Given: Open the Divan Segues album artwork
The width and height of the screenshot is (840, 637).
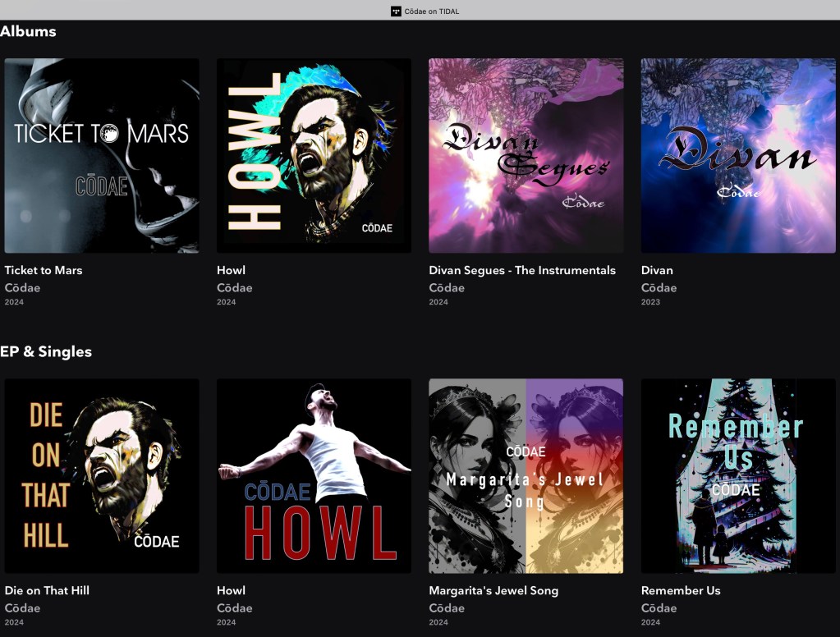Looking at the screenshot, I should (x=526, y=155).
